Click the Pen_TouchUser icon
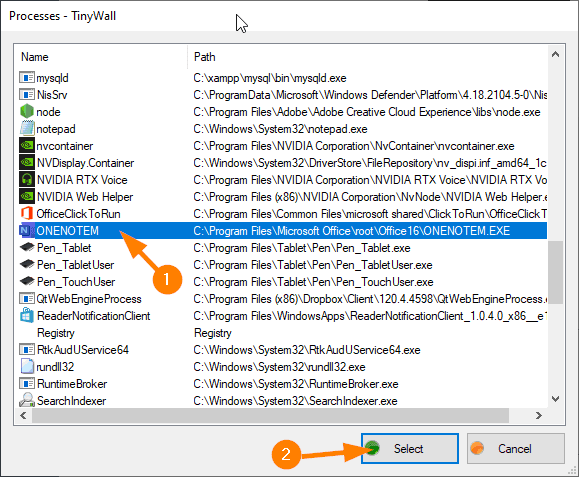 pos(27,281)
